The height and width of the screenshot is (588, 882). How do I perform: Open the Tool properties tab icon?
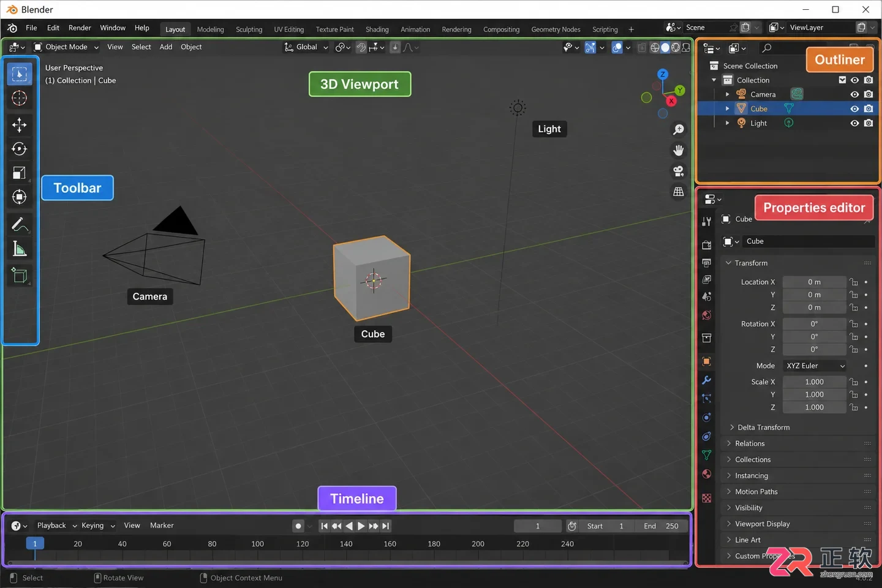707,222
